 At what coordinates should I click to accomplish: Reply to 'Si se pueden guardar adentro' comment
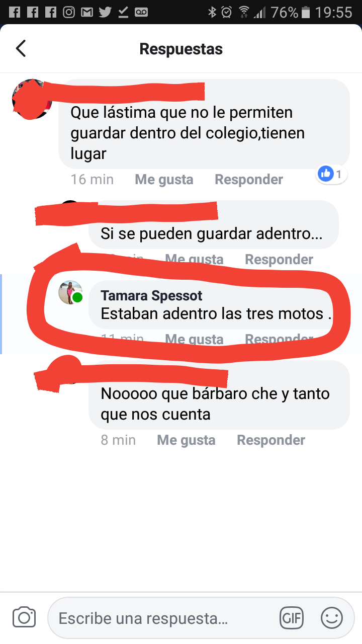[279, 260]
